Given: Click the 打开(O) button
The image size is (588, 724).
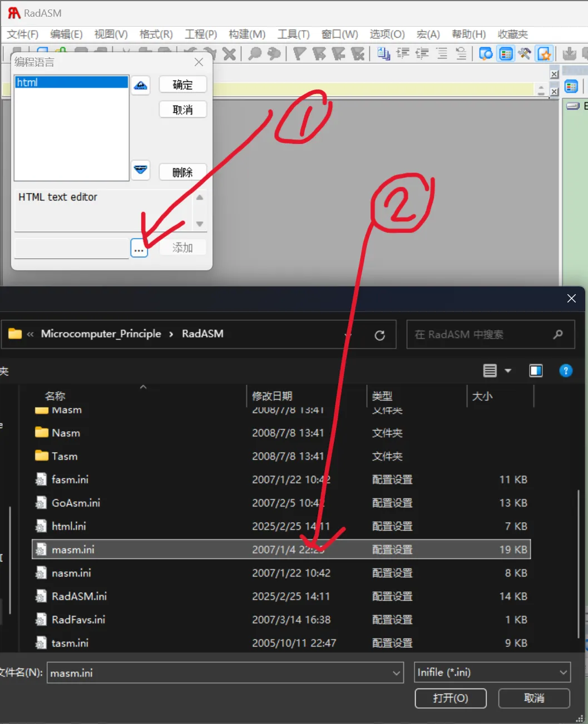Looking at the screenshot, I should point(451,698).
